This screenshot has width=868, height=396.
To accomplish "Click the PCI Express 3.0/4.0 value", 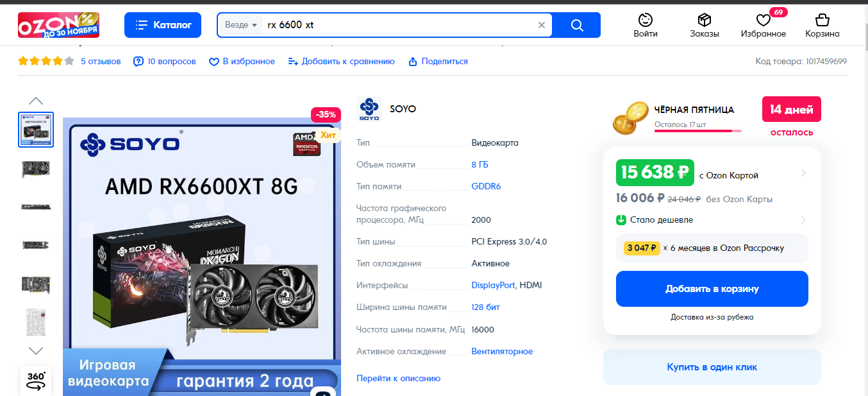I will [509, 242].
